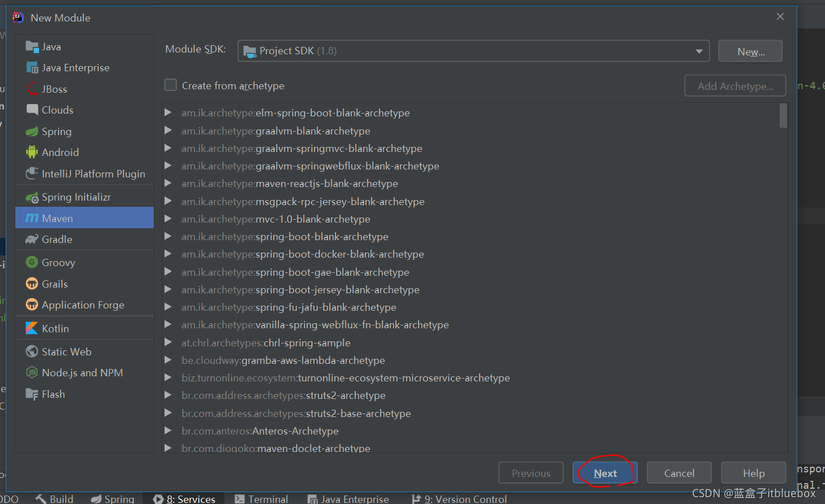Expand spring-boot-gae-blank-archetype arrow
Viewport: 825px width, 504px height.
tap(168, 272)
